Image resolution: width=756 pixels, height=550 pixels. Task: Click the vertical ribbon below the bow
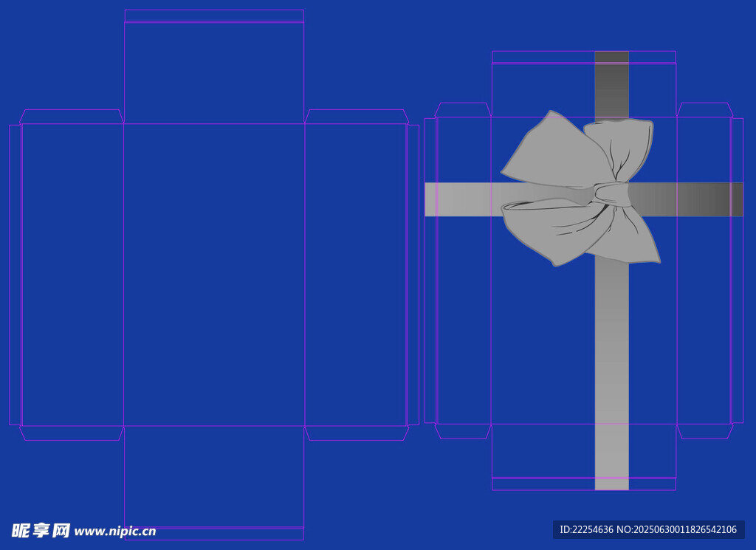611,369
